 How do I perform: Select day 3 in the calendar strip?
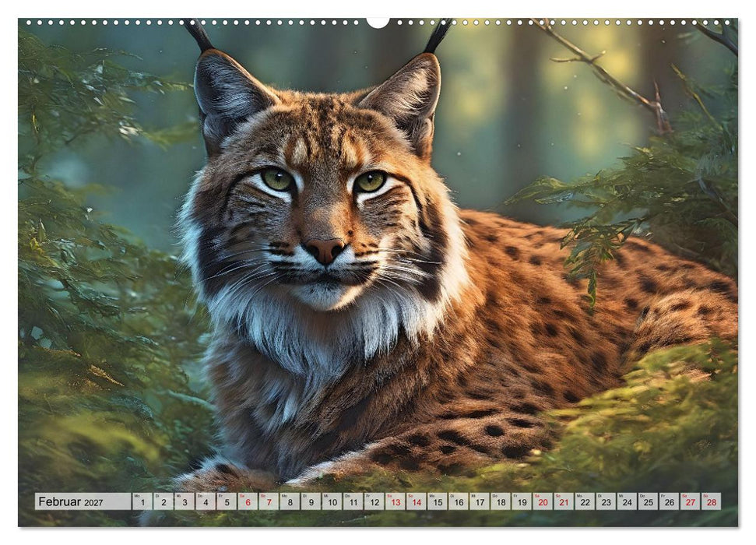[185, 501]
